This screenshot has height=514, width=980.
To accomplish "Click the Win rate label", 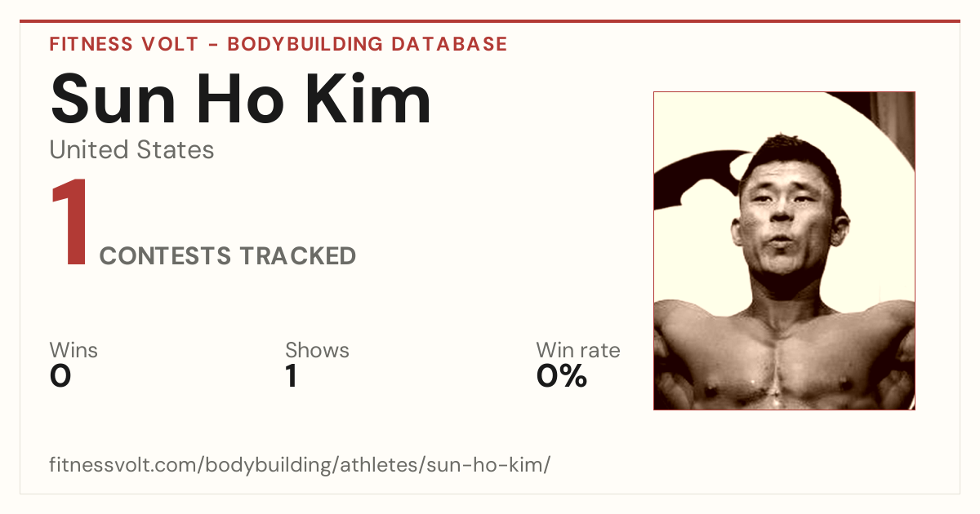I will pos(578,351).
